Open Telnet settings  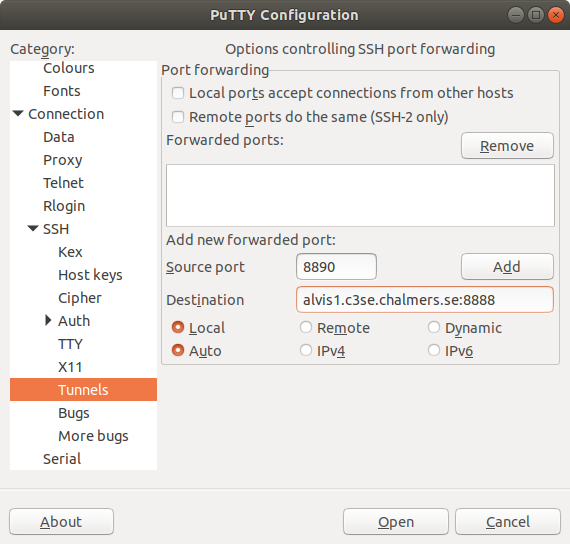[63, 183]
